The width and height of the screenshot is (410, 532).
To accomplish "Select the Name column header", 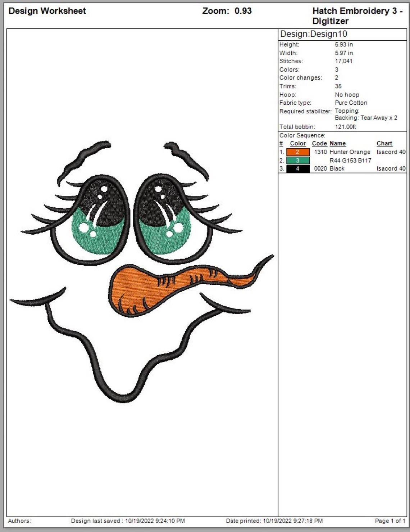I will 337,143.
